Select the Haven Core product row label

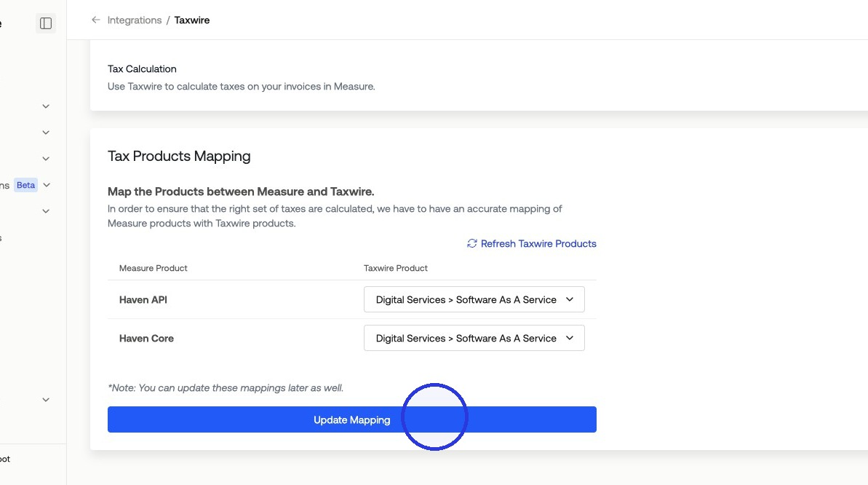[x=146, y=338]
